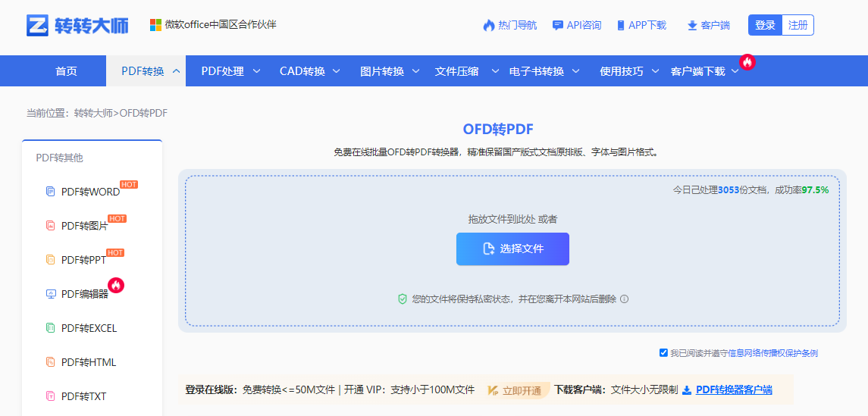Open the PDF转换 menu item
868x416 pixels.
(143, 71)
